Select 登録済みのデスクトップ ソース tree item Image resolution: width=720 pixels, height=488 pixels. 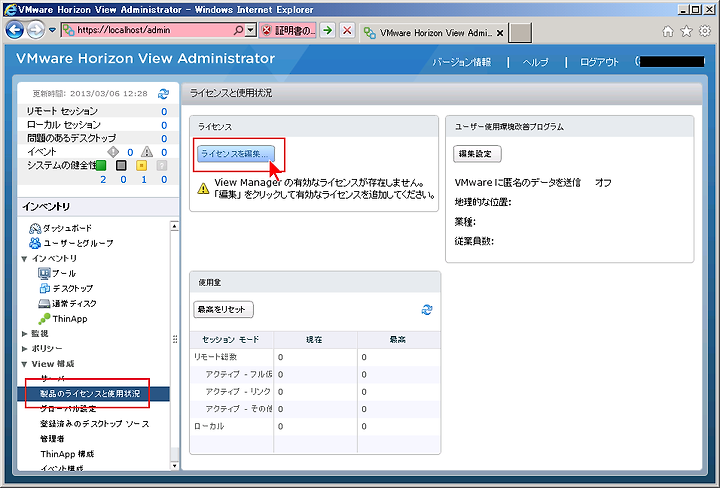[95, 424]
